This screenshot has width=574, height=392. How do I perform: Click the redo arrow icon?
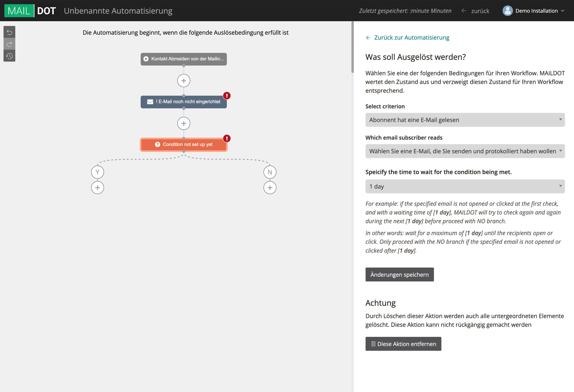pos(9,44)
